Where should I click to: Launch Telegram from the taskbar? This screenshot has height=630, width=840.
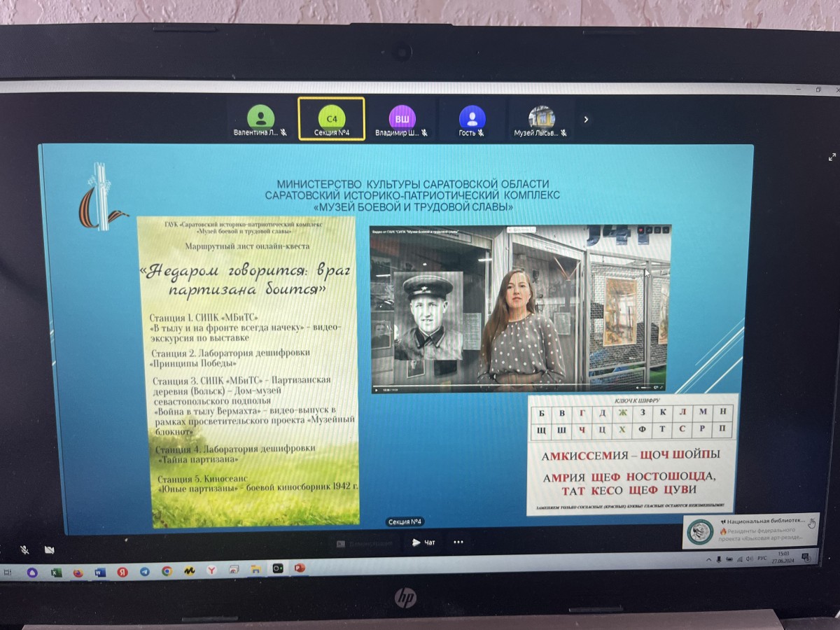pyautogui.click(x=144, y=571)
